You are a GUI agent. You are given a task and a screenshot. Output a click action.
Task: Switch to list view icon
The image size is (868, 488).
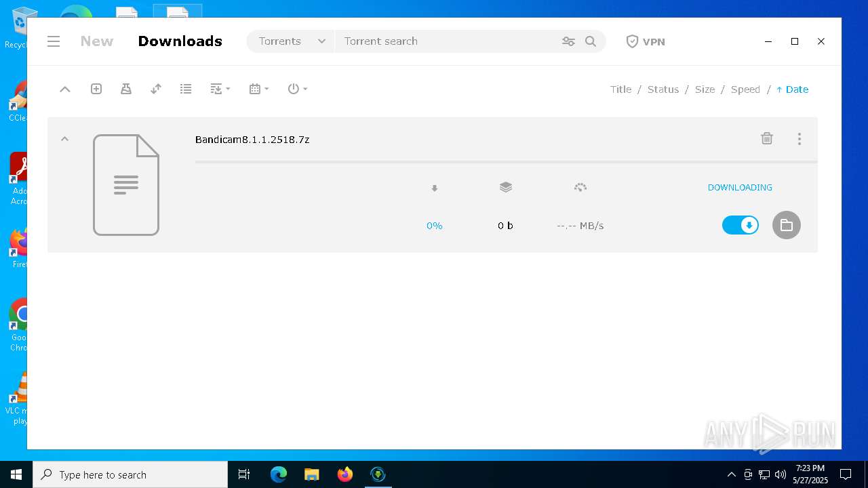[x=186, y=89]
